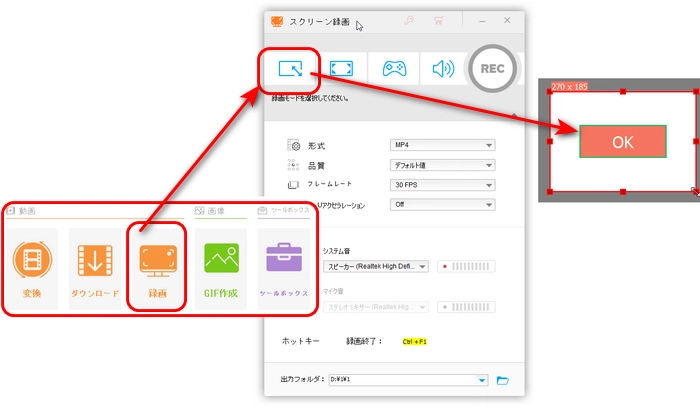Screen dimensions: 700x407
Task: Expand the システム音 speaker device dropdown
Action: tap(376, 267)
